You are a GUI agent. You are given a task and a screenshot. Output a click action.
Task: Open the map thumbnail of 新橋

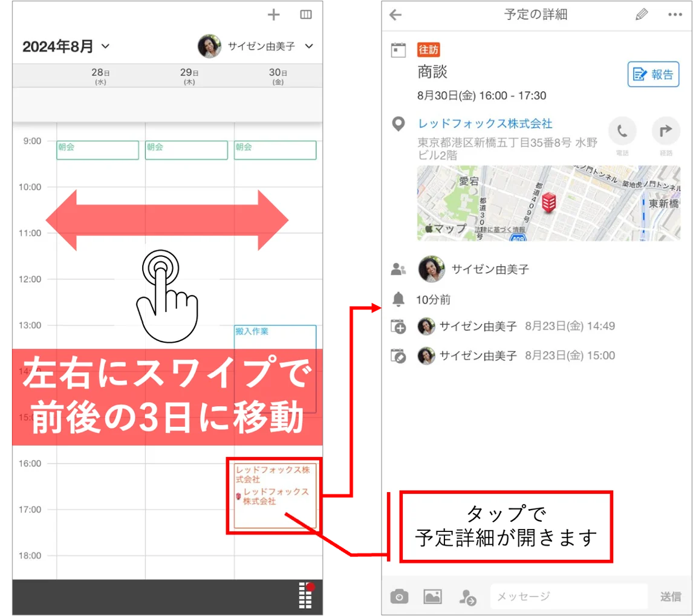(548, 203)
